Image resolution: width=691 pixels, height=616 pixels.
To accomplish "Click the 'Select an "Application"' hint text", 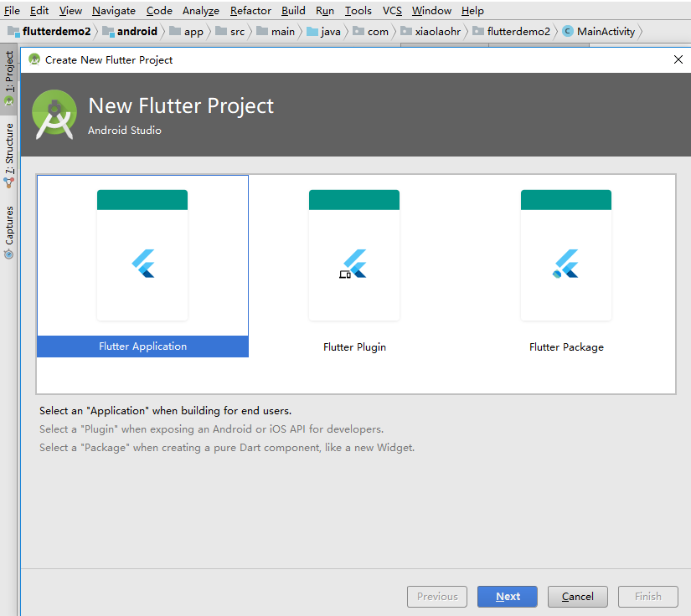I will click(x=165, y=411).
